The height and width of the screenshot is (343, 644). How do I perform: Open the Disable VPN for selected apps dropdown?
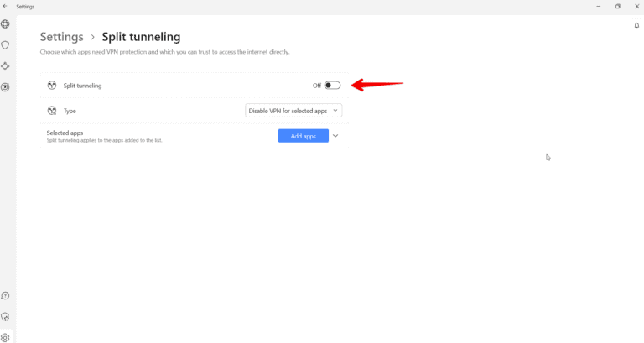[x=293, y=111]
